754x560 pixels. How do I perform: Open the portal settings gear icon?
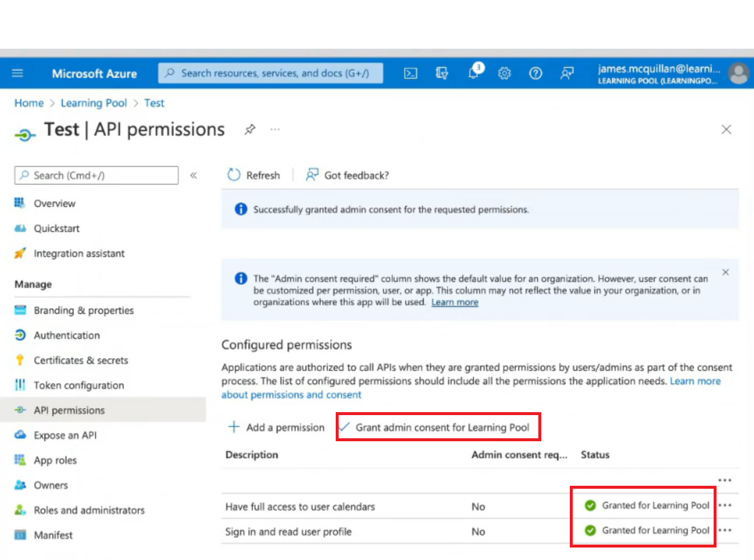[x=504, y=73]
